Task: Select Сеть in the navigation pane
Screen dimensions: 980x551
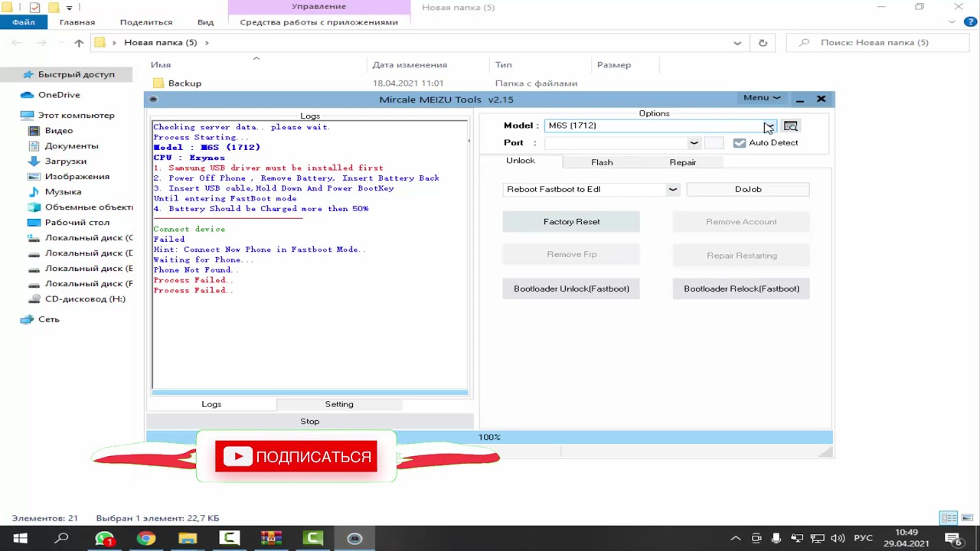Action: (x=48, y=320)
